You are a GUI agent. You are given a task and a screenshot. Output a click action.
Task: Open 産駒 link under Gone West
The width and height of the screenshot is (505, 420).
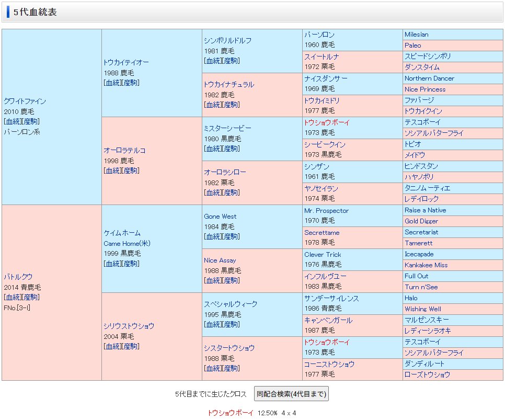coord(232,236)
